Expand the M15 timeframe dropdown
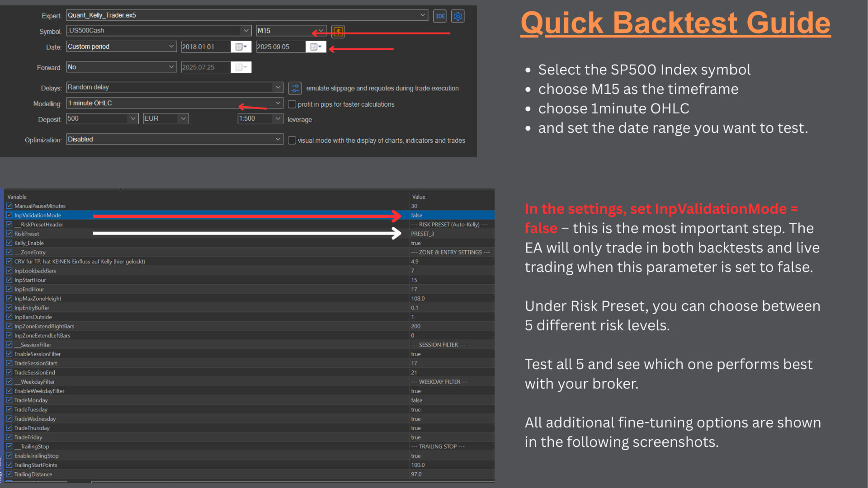868x488 pixels. tap(321, 31)
